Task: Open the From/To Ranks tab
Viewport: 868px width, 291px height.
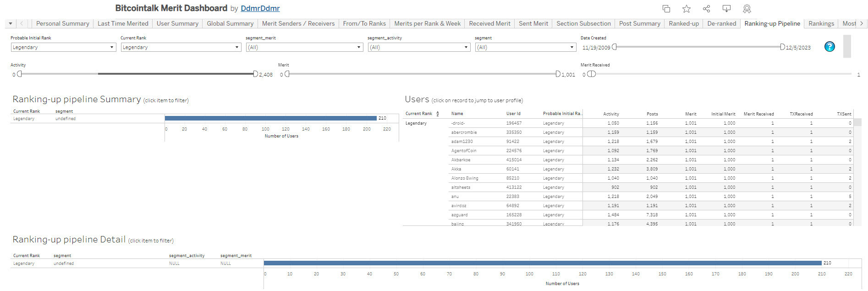Action: click(364, 23)
